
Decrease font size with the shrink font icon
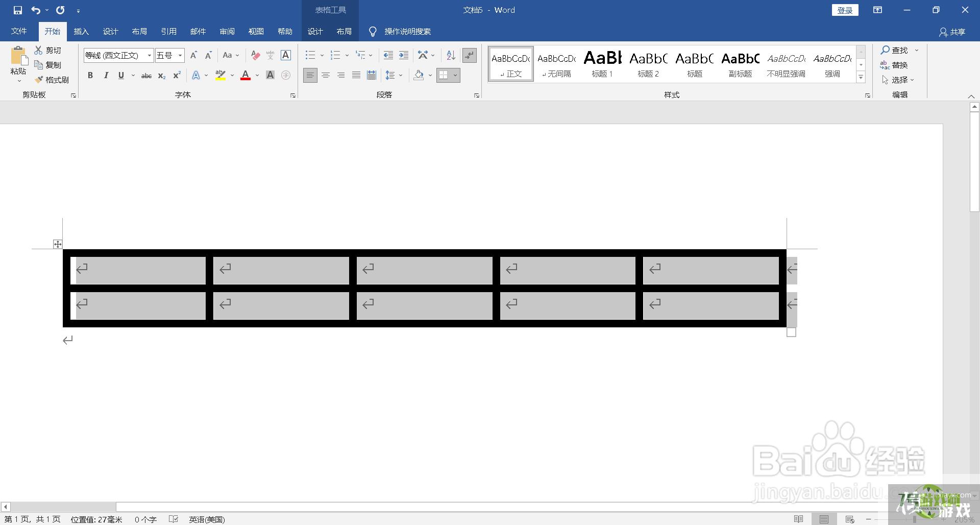pos(208,55)
